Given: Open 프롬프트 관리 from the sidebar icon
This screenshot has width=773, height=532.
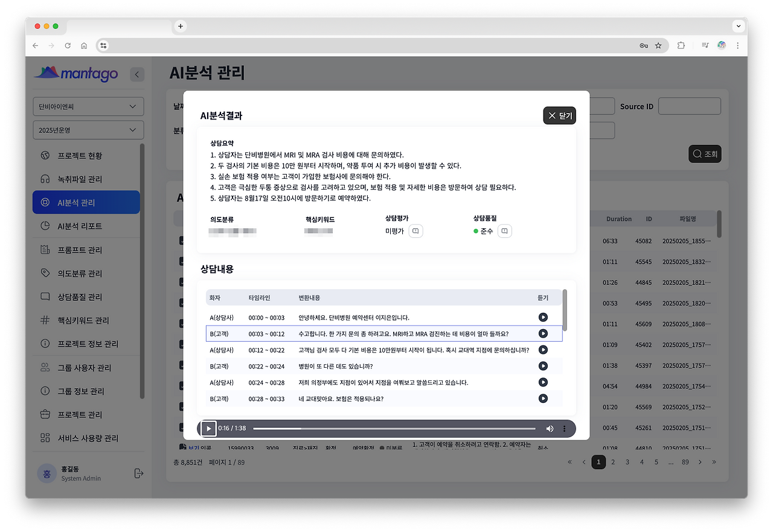Looking at the screenshot, I should (46, 249).
